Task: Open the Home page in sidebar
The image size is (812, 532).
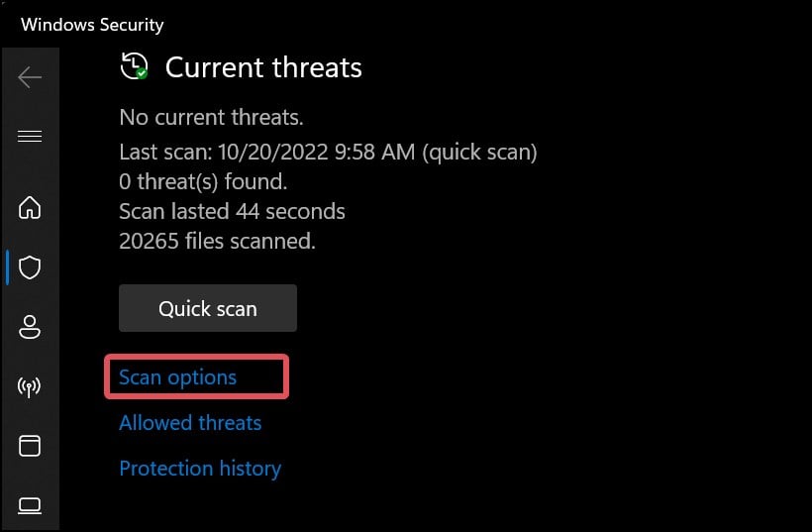Action: (x=30, y=207)
